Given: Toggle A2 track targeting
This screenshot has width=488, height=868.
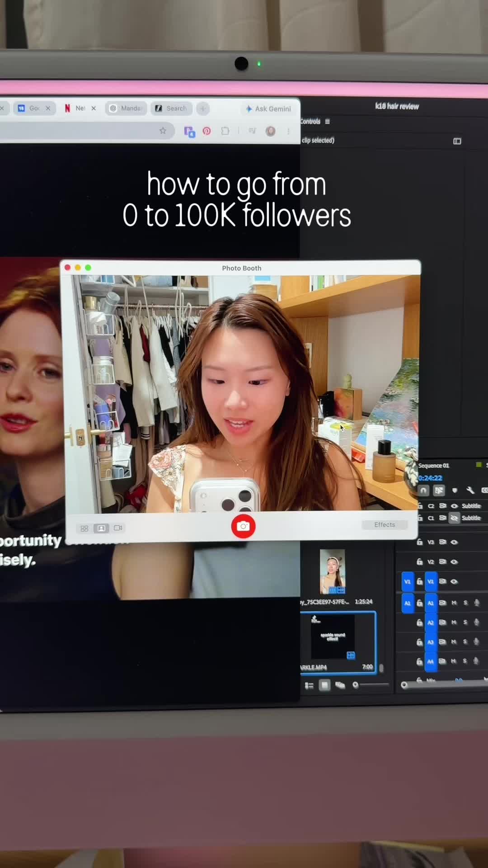Looking at the screenshot, I should 431,623.
